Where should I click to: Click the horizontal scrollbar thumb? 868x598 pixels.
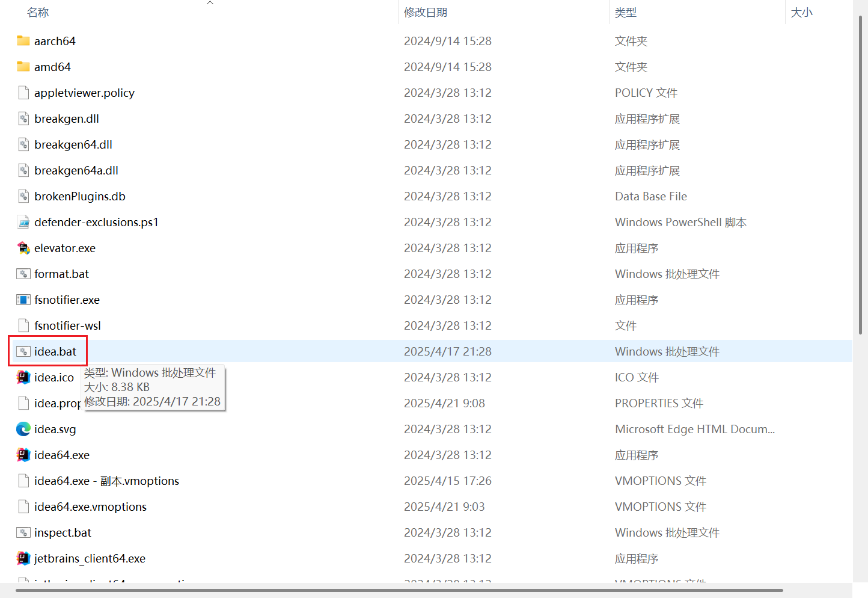[x=399, y=590]
